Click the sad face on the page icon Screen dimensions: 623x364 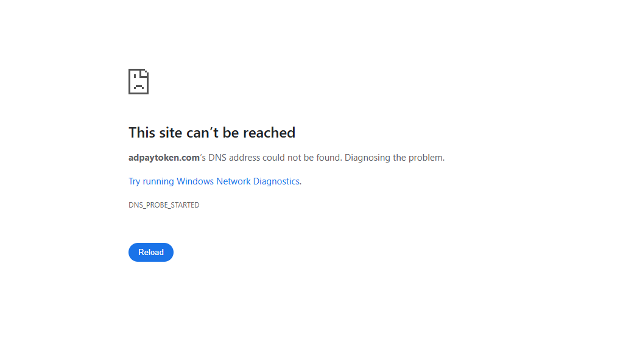(138, 85)
